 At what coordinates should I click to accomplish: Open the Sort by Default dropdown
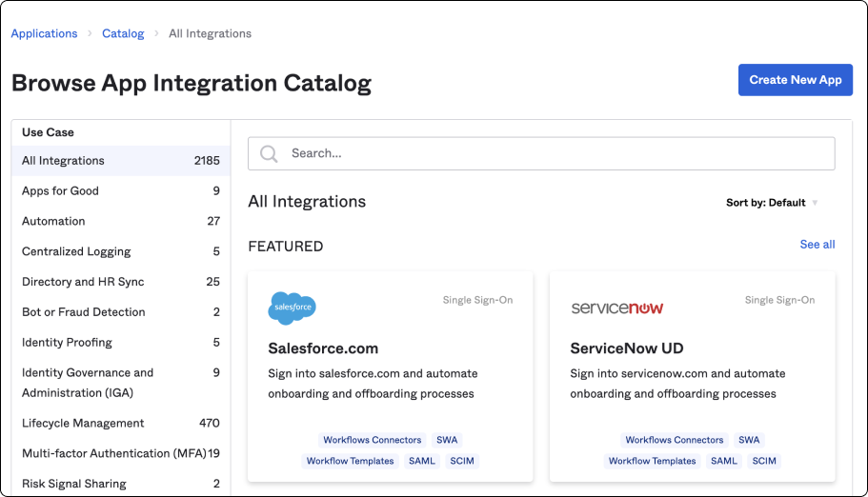coord(771,203)
